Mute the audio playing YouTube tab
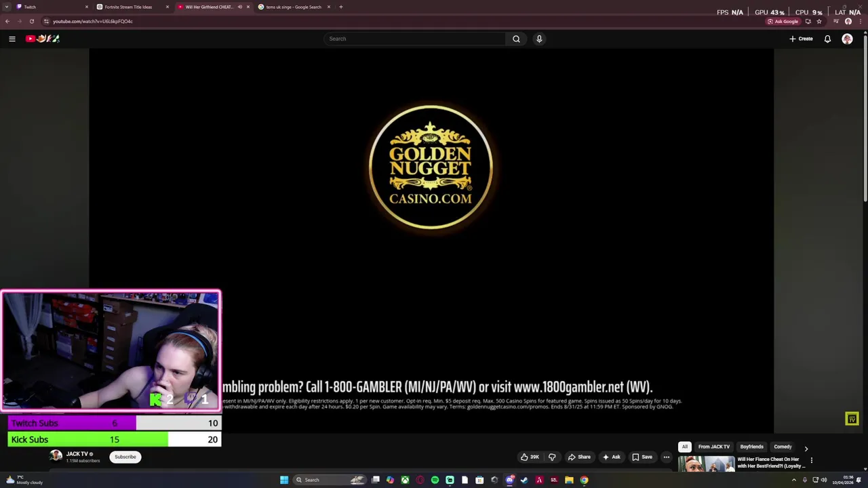Viewport: 868px width, 488px height. click(239, 7)
